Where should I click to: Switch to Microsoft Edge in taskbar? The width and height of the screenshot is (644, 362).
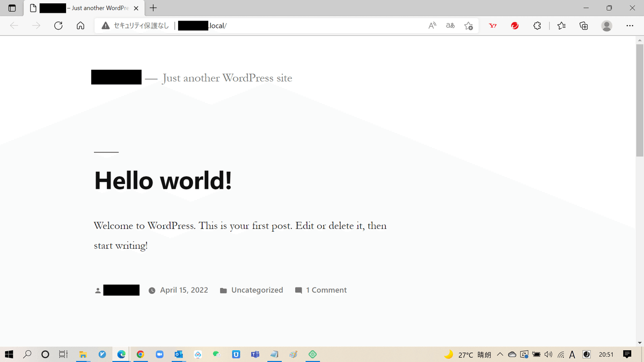pos(122,354)
